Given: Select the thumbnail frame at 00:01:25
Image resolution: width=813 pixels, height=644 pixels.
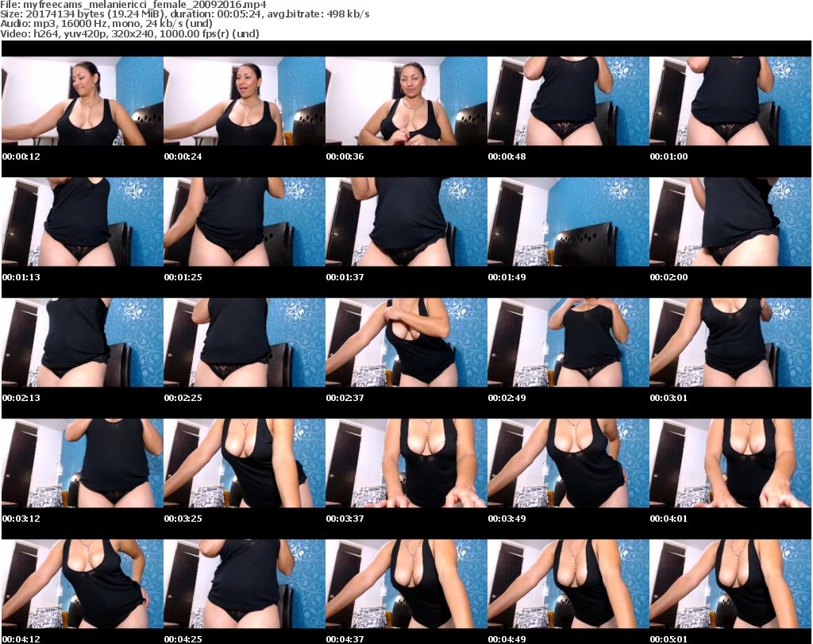Looking at the screenshot, I should [x=245, y=222].
